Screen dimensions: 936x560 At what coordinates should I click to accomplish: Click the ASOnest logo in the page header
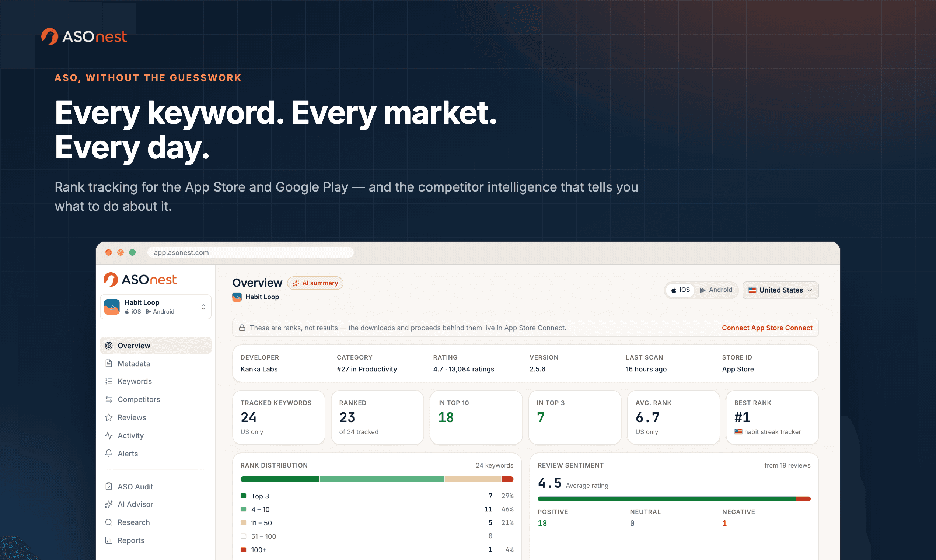[84, 36]
